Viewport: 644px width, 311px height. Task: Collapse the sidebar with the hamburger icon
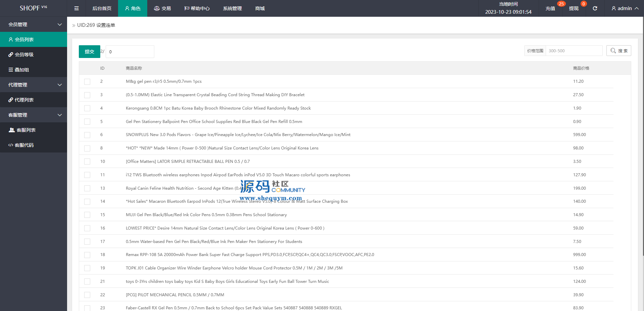[76, 8]
